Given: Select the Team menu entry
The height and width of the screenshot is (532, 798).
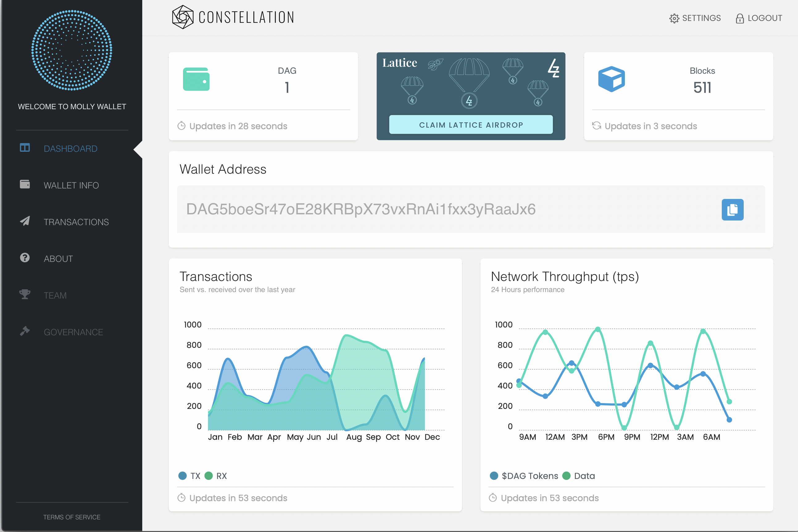Looking at the screenshot, I should (55, 295).
